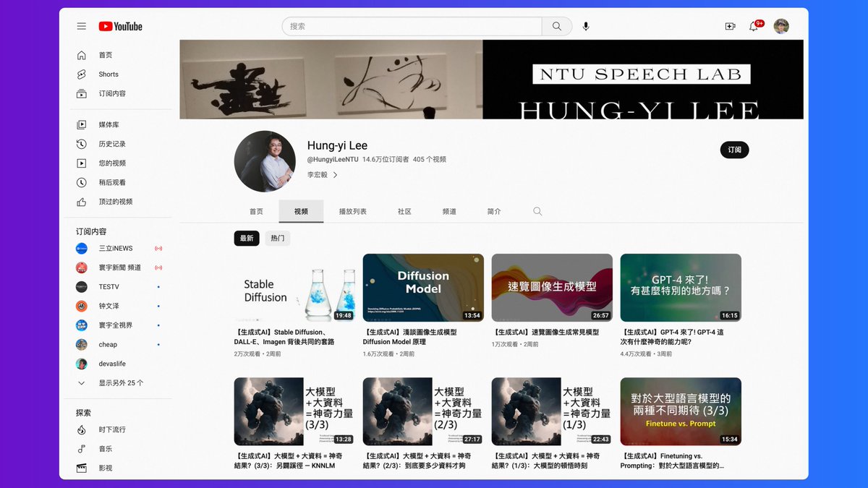This screenshot has height=488, width=868.
Task: Click the search magnifier button
Action: pos(557,26)
